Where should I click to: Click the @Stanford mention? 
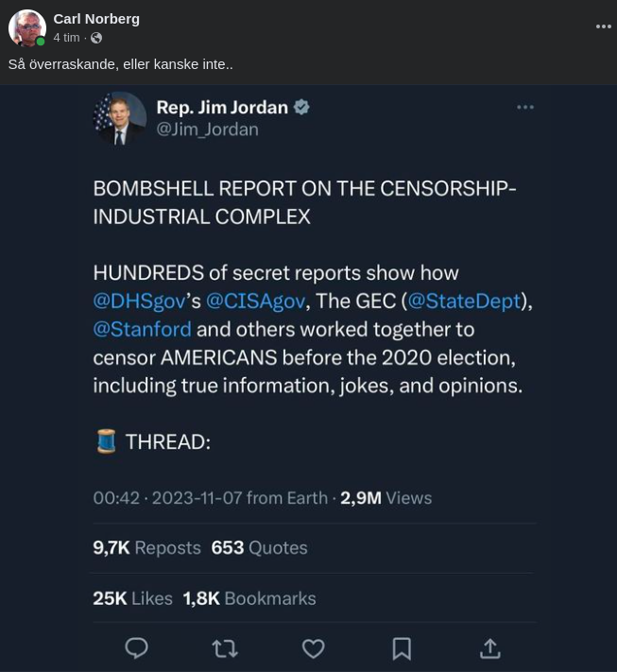click(142, 330)
